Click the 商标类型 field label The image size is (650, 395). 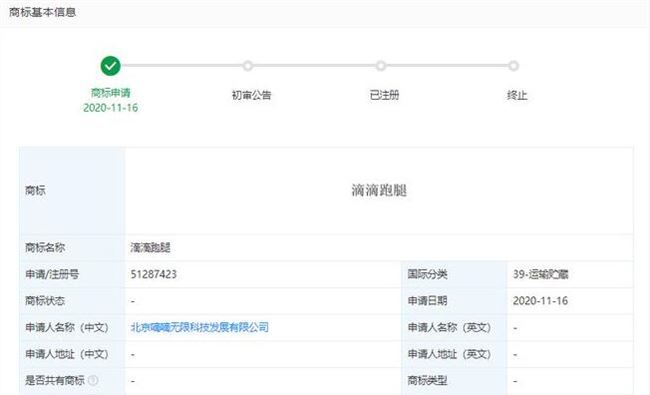pyautogui.click(x=427, y=380)
